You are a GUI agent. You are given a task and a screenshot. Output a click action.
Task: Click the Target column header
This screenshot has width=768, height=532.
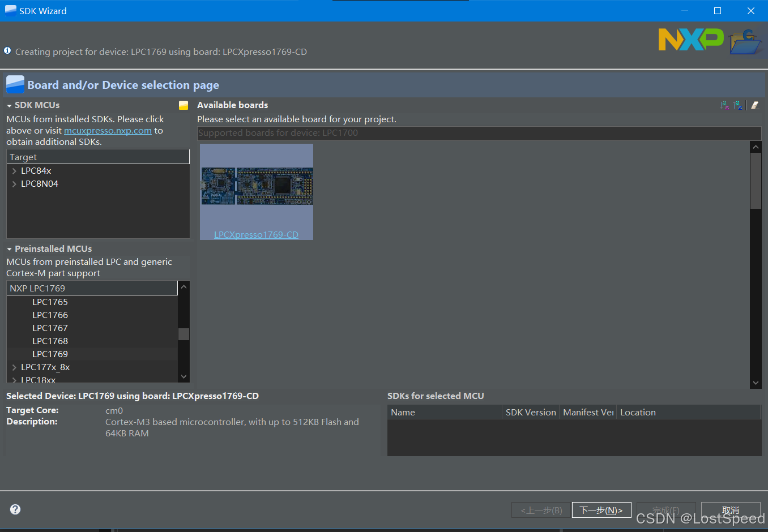tap(98, 157)
